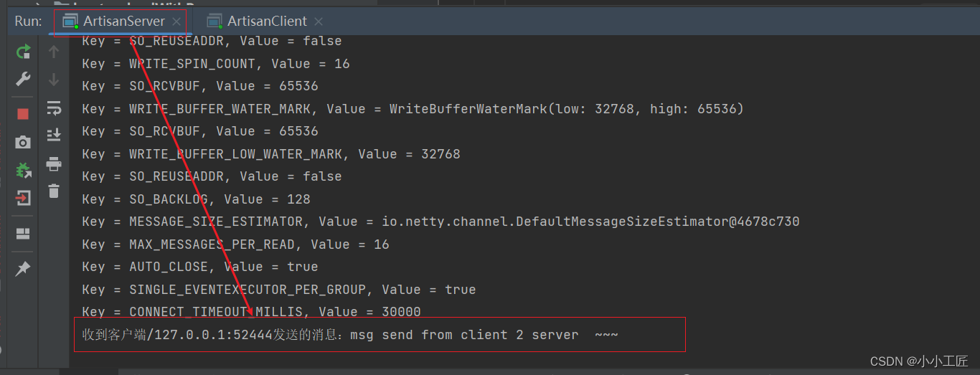Viewport: 980px width, 375px height.
Task: Click the WriteBufferWaterMark(low: 32768, high: 65536) line
Action: (x=413, y=109)
